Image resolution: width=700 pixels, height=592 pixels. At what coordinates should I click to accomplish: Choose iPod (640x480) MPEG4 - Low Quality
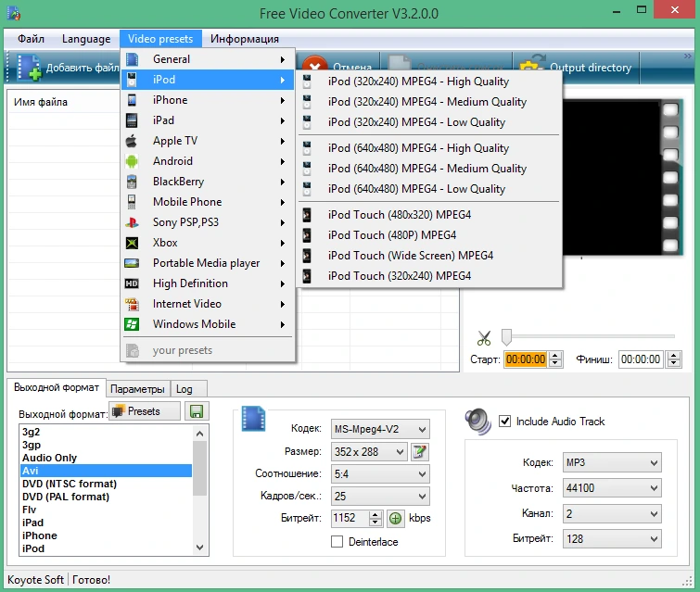pyautogui.click(x=428, y=189)
